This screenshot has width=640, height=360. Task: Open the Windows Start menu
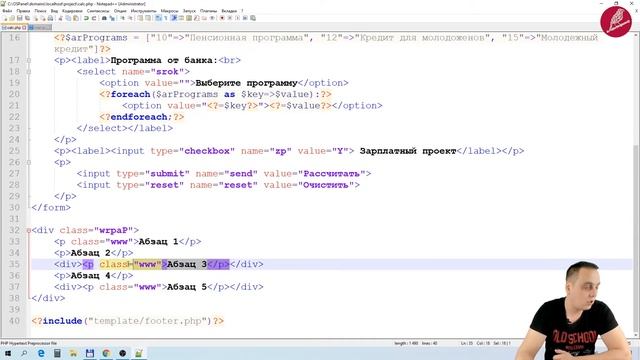click(x=8, y=353)
